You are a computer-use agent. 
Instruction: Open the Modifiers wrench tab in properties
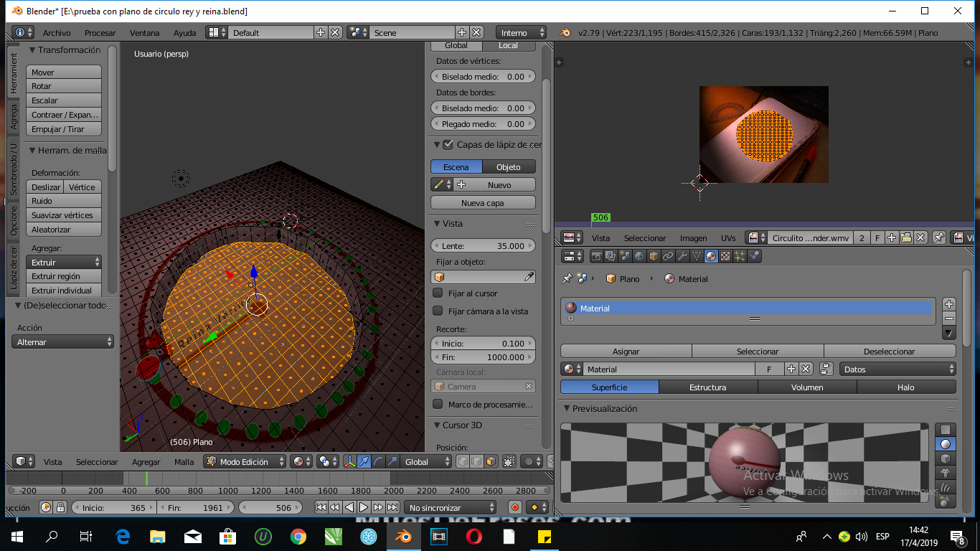(682, 256)
